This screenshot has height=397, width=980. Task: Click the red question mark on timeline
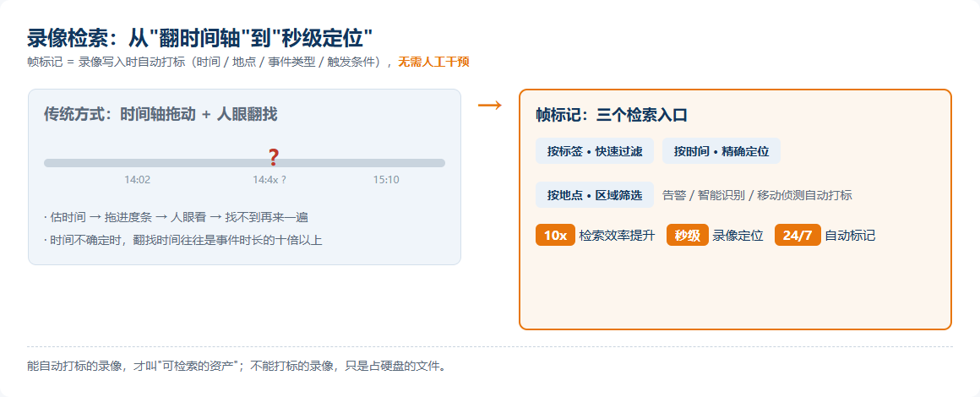click(273, 157)
